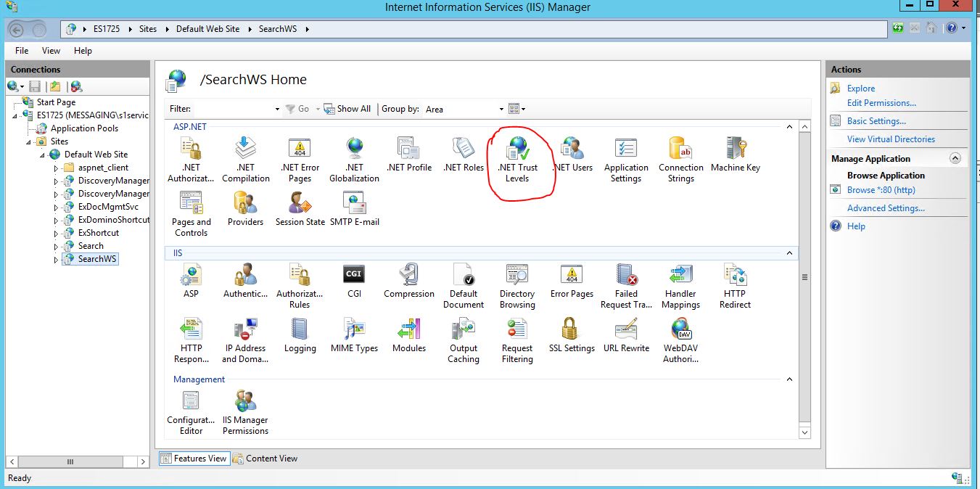Open the URL Rewrite feature
This screenshot has width=980, height=489.
coord(625,335)
